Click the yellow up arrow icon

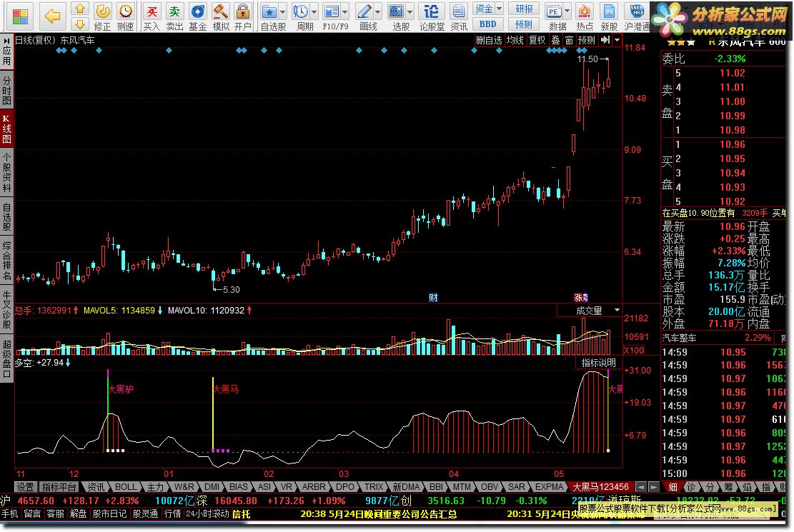coord(79,9)
